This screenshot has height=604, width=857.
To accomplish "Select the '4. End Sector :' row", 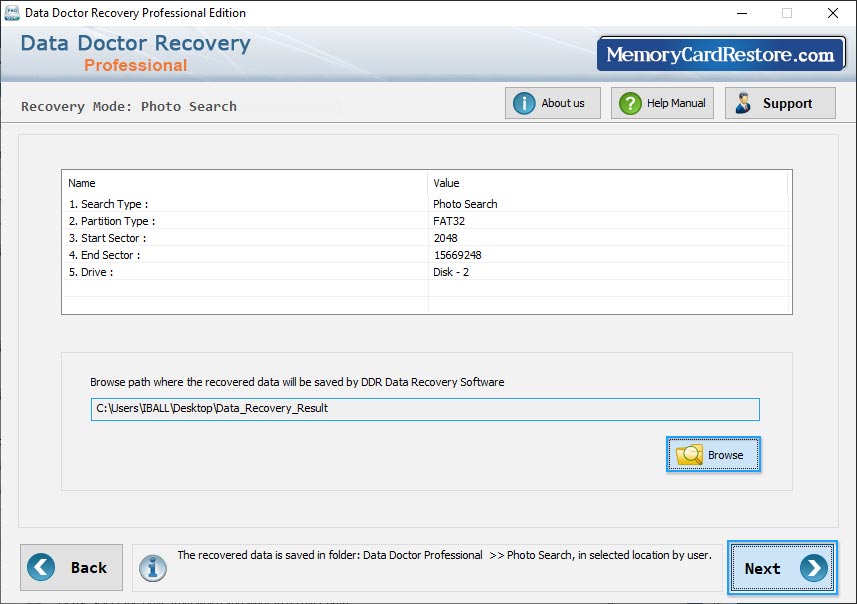I will coord(425,255).
